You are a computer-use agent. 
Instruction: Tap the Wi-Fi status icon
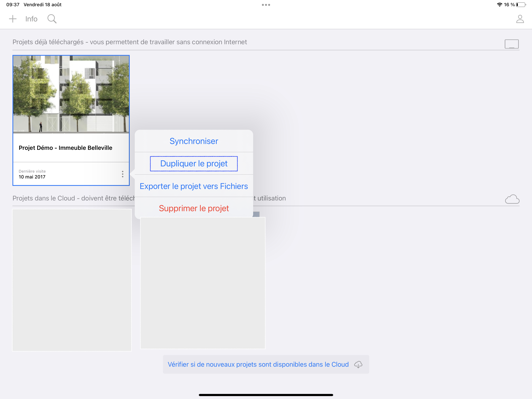(x=499, y=4)
